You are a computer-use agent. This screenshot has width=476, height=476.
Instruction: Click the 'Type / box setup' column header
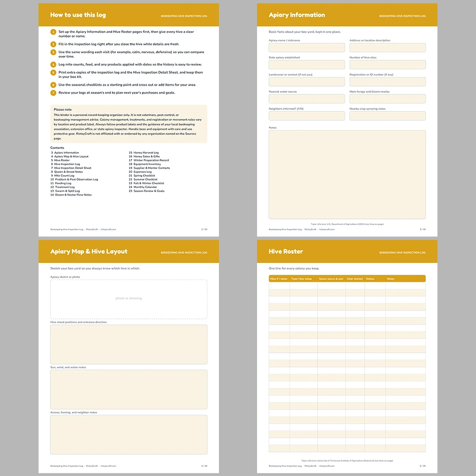coord(301,278)
